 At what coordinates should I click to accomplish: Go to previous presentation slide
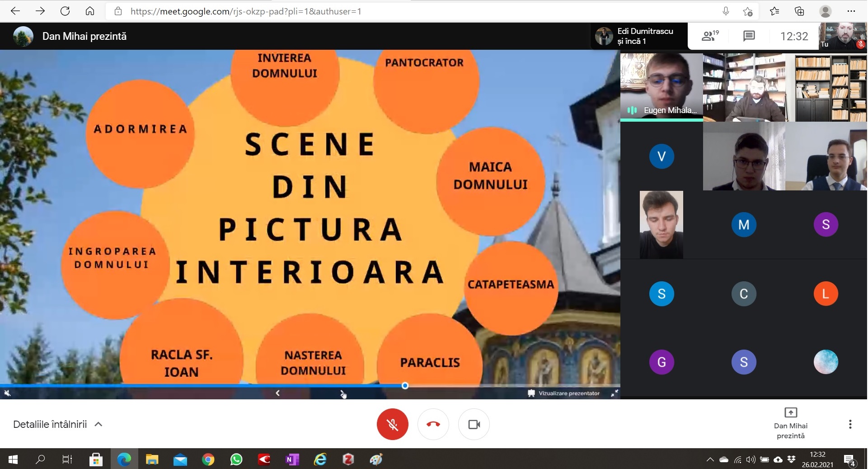tap(277, 393)
